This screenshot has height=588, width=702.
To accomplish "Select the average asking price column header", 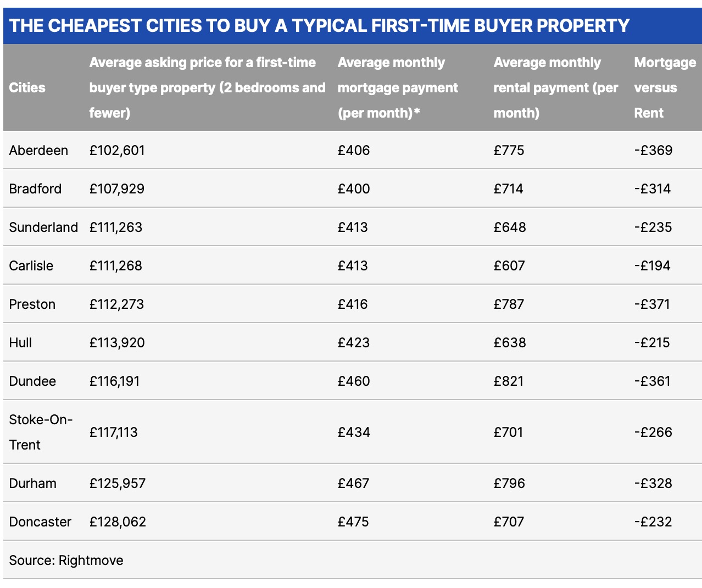I will pos(207,88).
